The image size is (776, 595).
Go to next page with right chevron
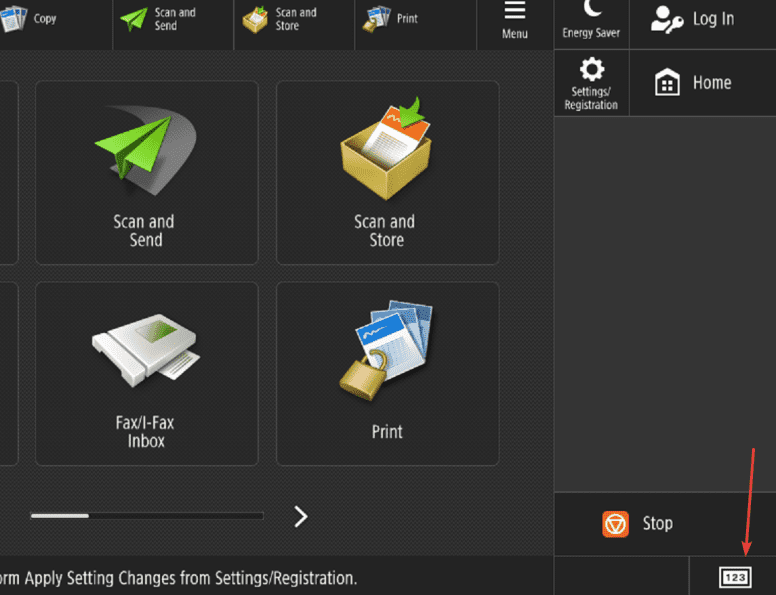coord(300,516)
